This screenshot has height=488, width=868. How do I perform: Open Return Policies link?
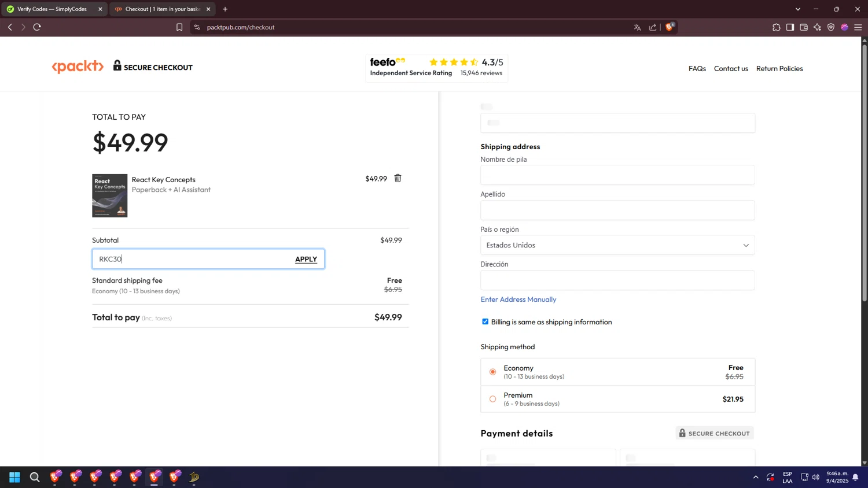[x=779, y=68]
